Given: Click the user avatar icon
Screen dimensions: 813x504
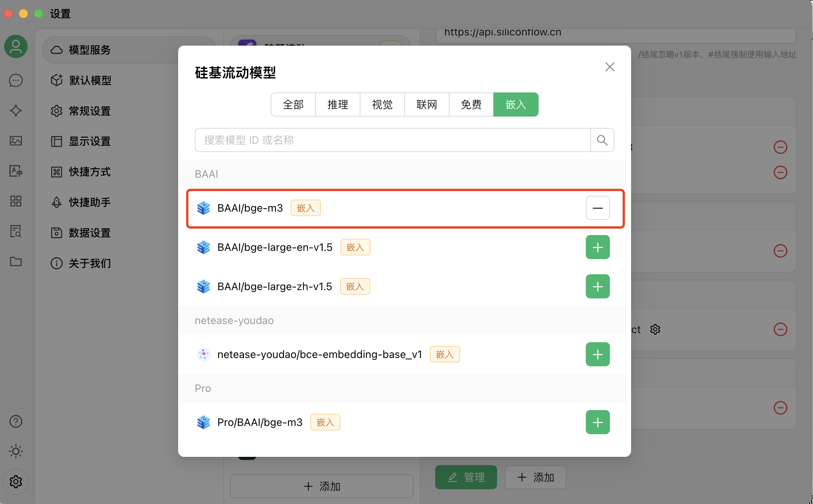Looking at the screenshot, I should click(16, 46).
